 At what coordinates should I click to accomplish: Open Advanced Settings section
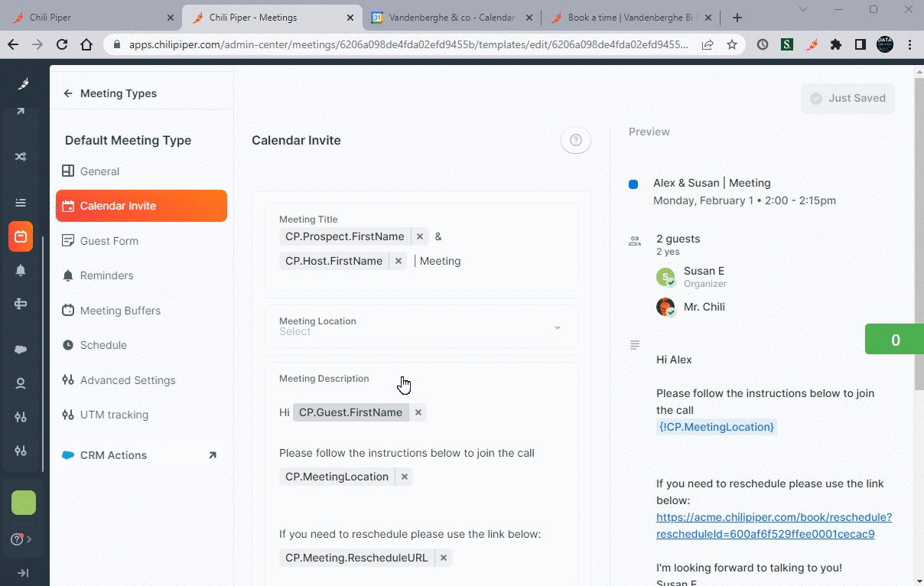[127, 380]
